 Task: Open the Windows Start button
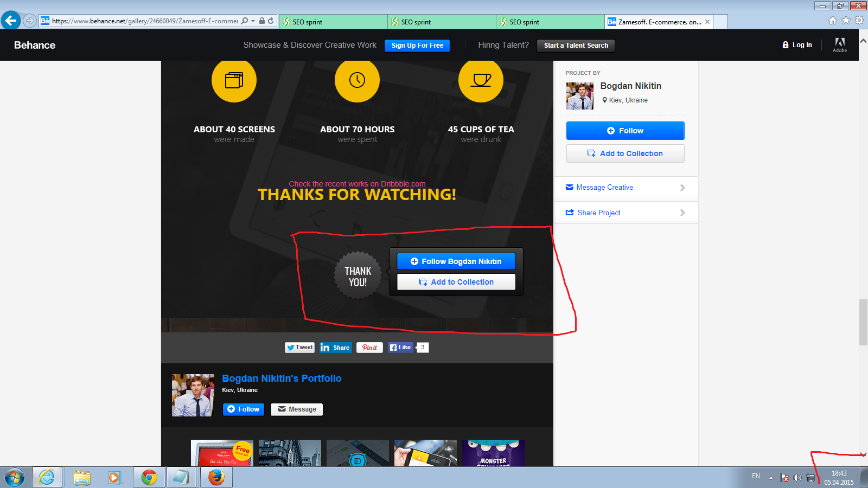15,478
